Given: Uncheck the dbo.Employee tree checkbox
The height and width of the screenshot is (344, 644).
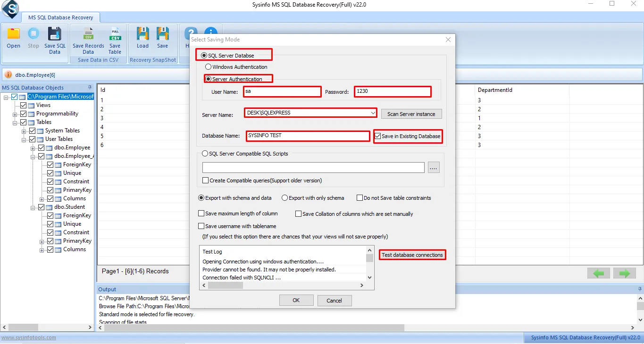Looking at the screenshot, I should pos(41,147).
